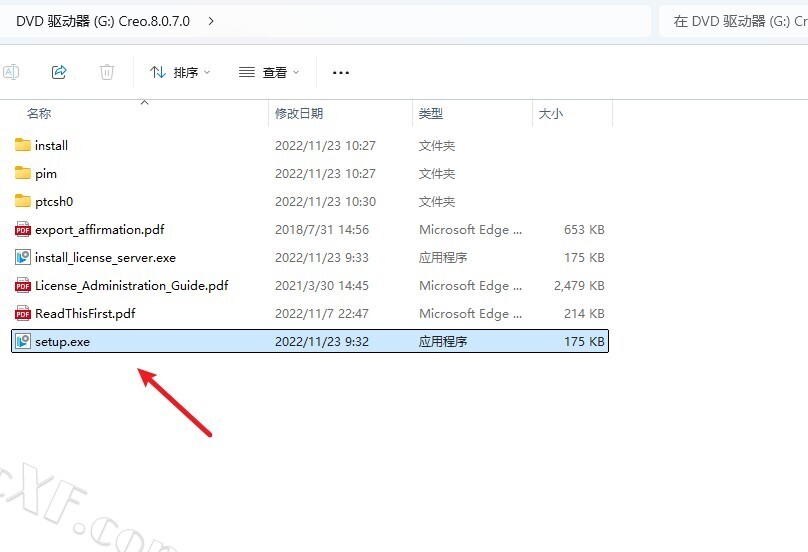Click the DVD drive (G:) Creo.8.0.7.0 breadcrumb

click(x=103, y=21)
